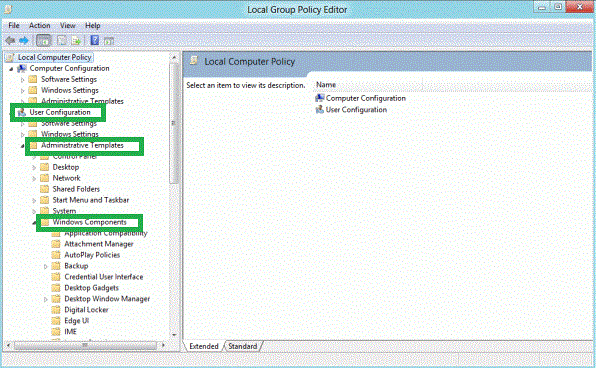The width and height of the screenshot is (596, 368).
Task: Select User Configuration in the tree
Action: click(x=60, y=113)
